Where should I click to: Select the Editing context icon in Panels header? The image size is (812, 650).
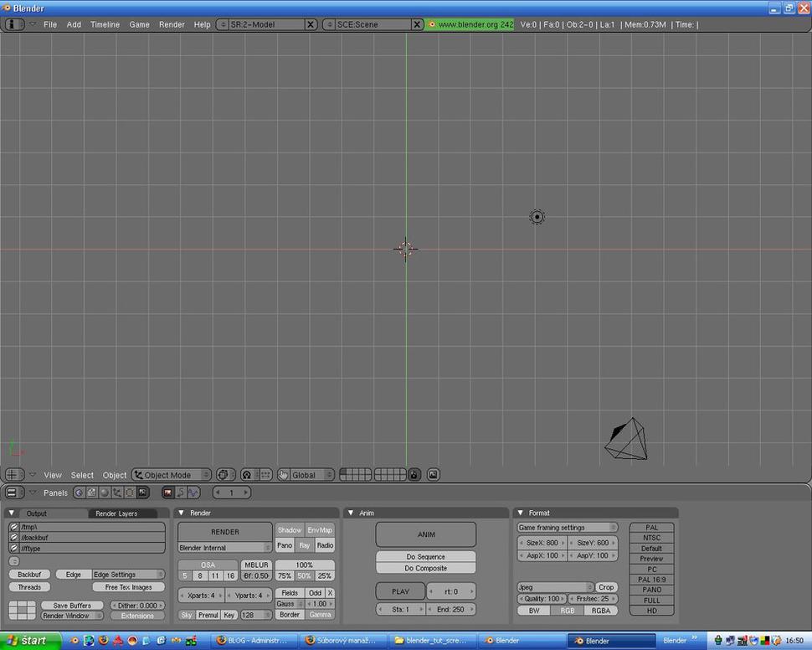tap(130, 493)
